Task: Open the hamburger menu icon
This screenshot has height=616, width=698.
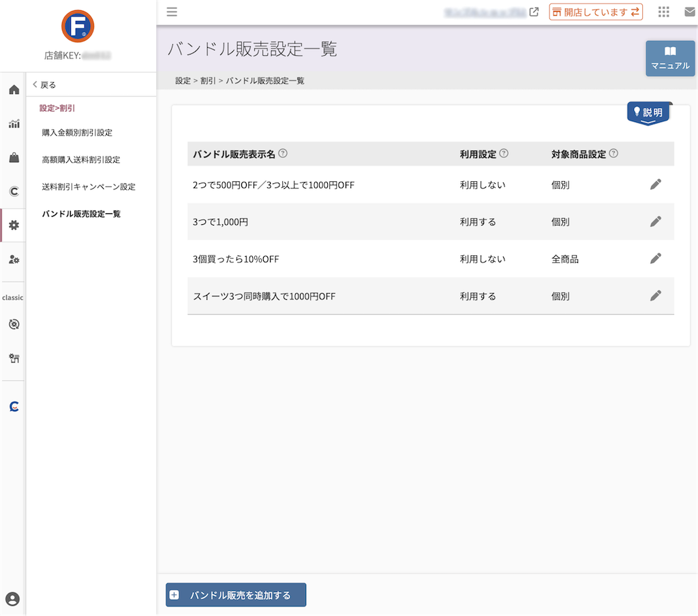Action: 172,12
